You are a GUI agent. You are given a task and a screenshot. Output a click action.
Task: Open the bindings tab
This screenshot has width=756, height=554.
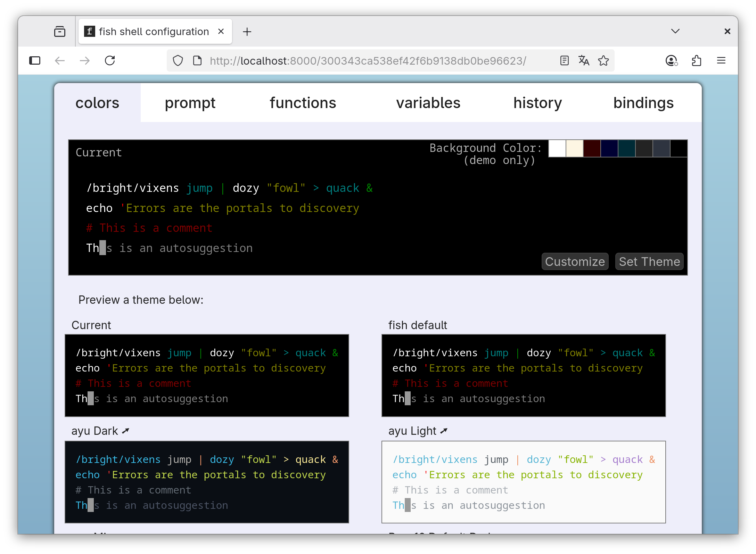coord(643,103)
